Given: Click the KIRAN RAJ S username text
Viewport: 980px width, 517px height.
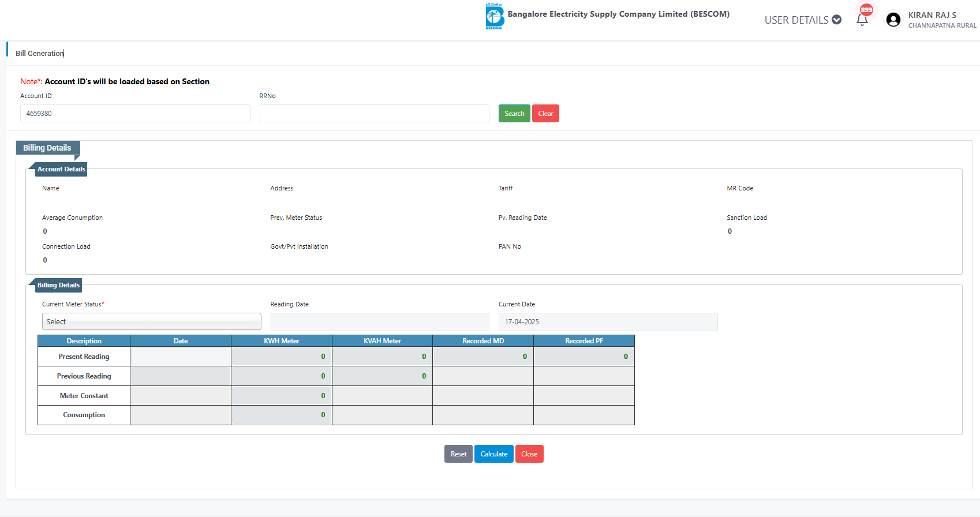Looking at the screenshot, I should [x=932, y=15].
